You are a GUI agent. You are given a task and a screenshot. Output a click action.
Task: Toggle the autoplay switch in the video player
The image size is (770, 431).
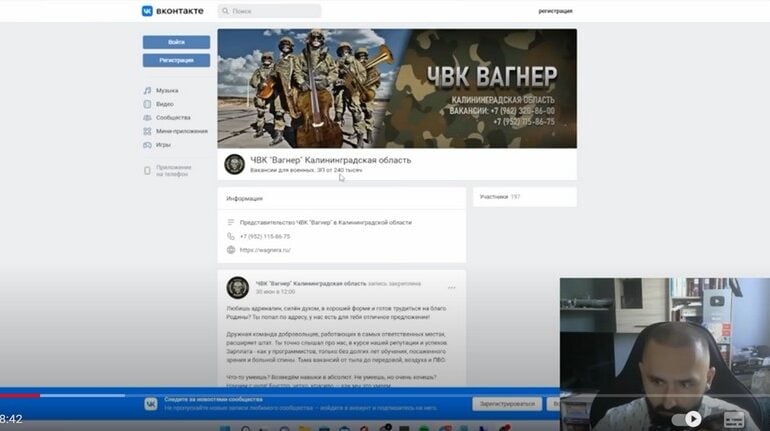686,419
